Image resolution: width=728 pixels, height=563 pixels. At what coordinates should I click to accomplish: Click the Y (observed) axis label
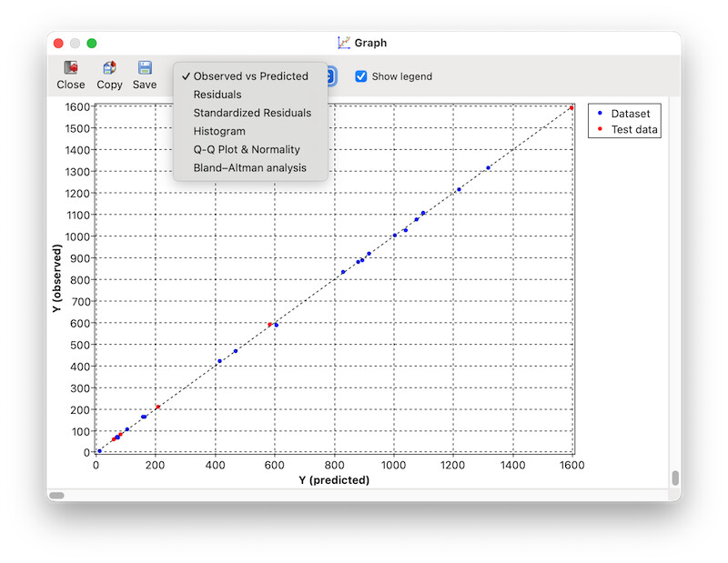click(56, 278)
